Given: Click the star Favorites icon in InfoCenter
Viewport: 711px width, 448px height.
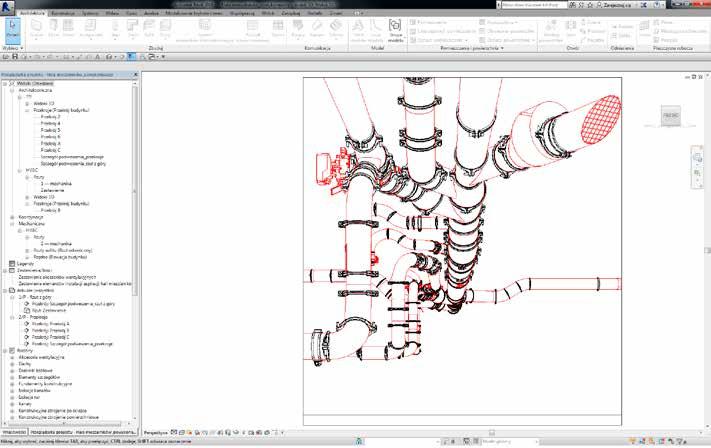Looking at the screenshot, I should pos(590,5).
